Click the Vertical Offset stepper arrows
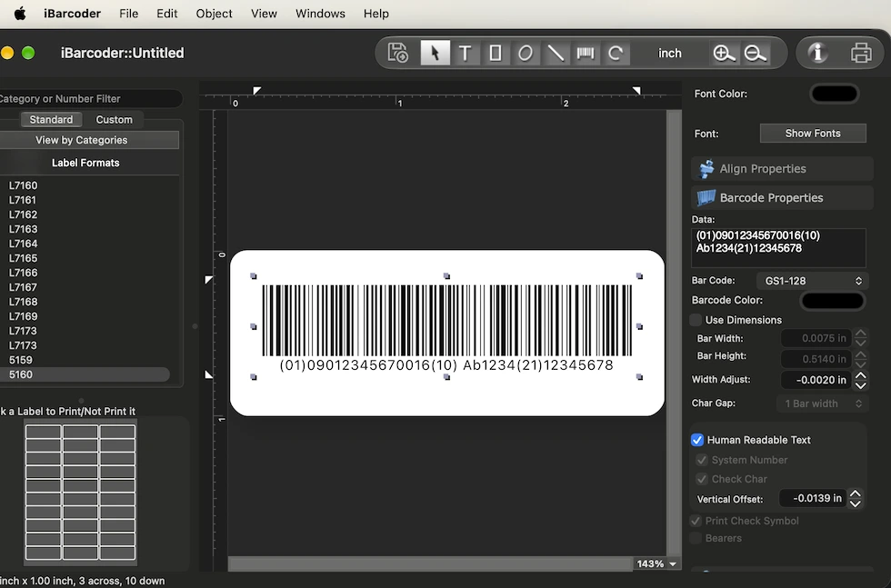The height and width of the screenshot is (588, 891). (x=855, y=498)
